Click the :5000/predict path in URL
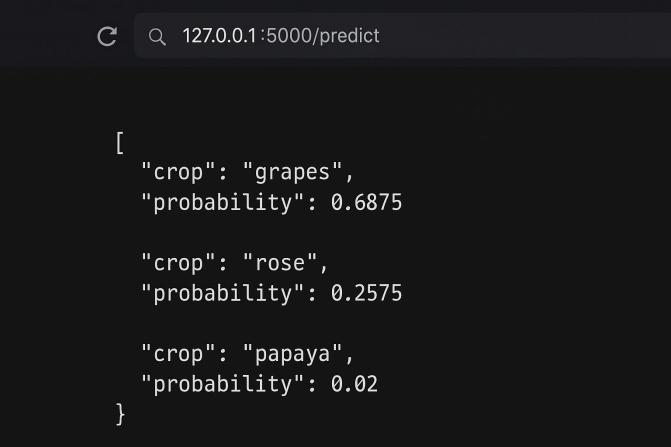The height and width of the screenshot is (447, 671). pyautogui.click(x=320, y=36)
